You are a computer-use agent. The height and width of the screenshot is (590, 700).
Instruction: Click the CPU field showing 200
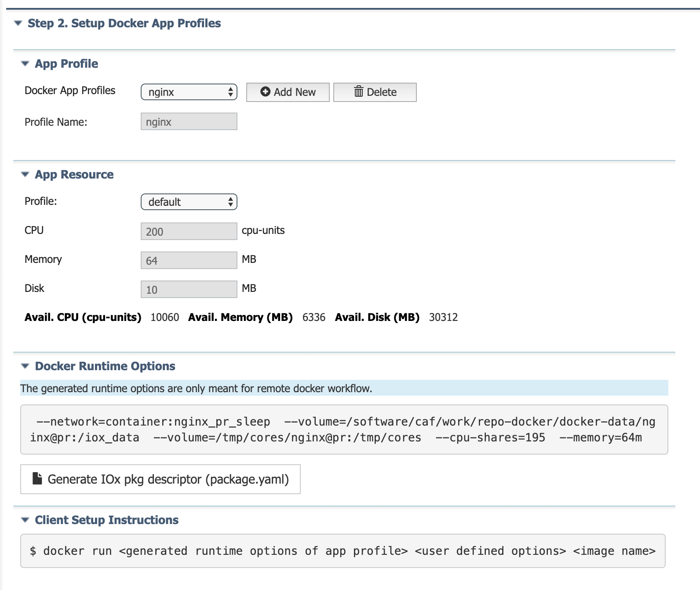pos(189,231)
